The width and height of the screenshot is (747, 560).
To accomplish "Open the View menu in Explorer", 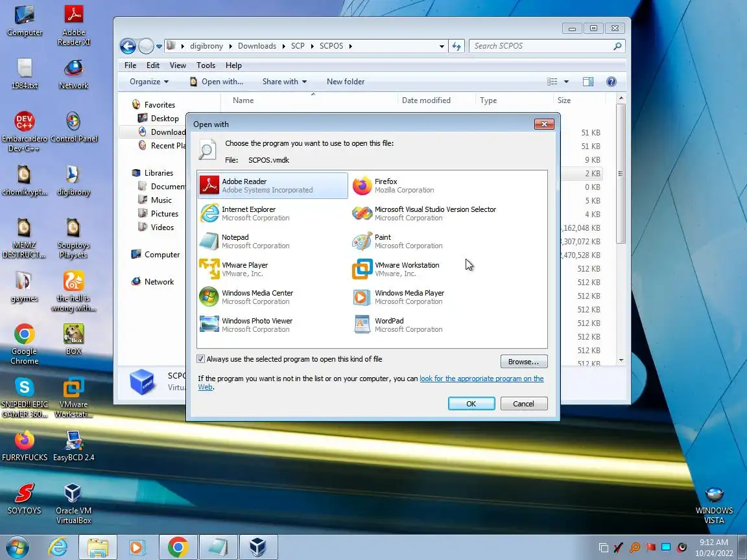I will (x=178, y=65).
